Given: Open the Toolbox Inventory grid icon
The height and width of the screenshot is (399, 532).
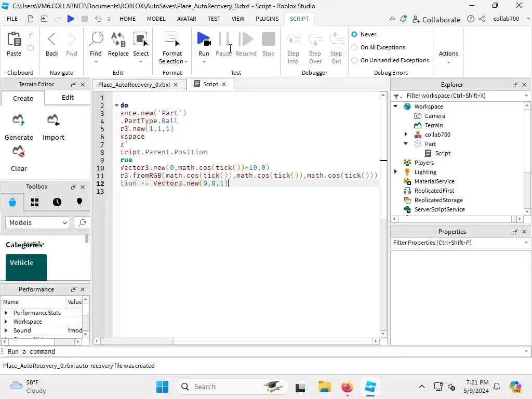Looking at the screenshot, I should [x=35, y=202].
